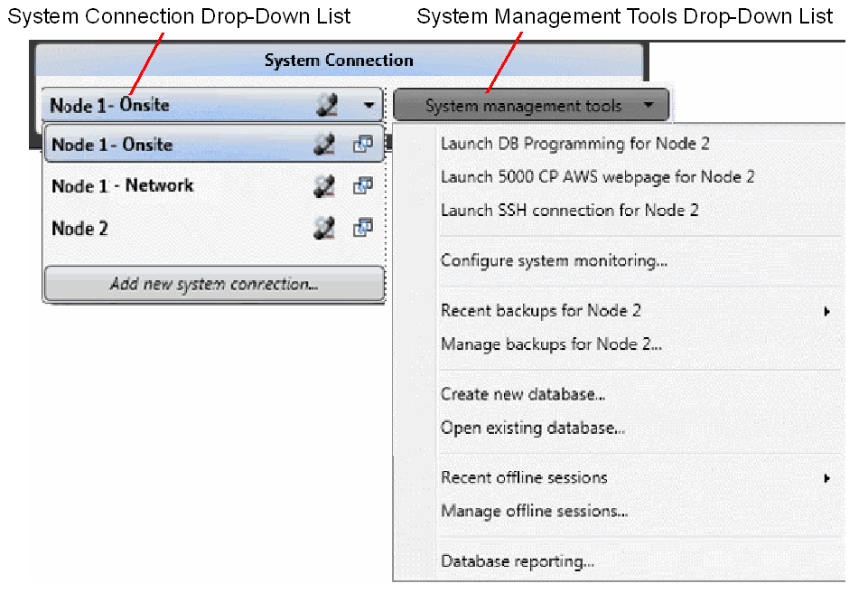
Task: Open new window icon for Node 1 - Network
Action: coord(363,185)
